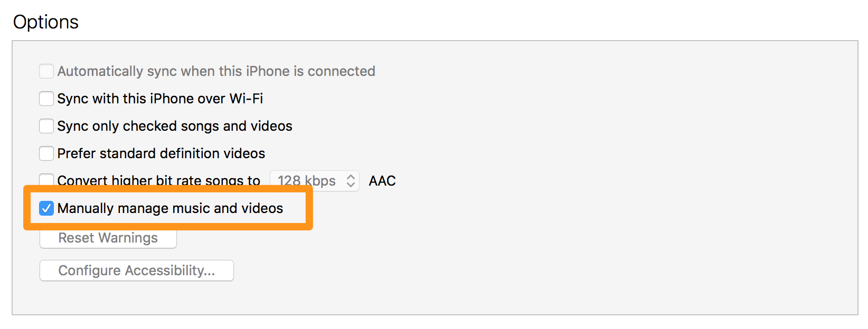Viewport: 868px width, 329px height.
Task: Click the 128 kbps value text
Action: tap(307, 181)
